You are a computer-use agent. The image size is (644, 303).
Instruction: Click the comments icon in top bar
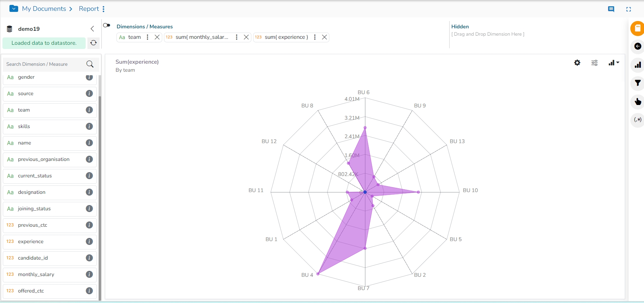pyautogui.click(x=611, y=9)
